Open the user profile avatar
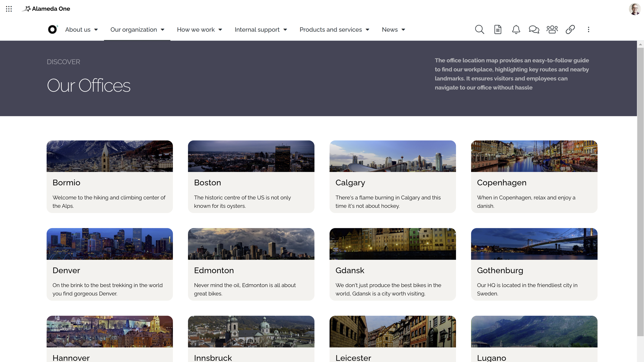Viewport: 644px width, 362px height. click(635, 9)
